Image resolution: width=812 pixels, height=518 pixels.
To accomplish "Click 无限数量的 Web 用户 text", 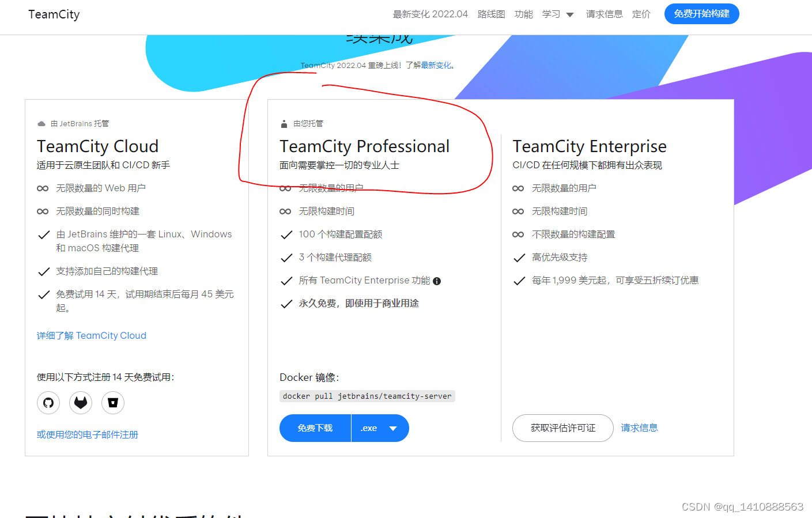I will point(101,188).
